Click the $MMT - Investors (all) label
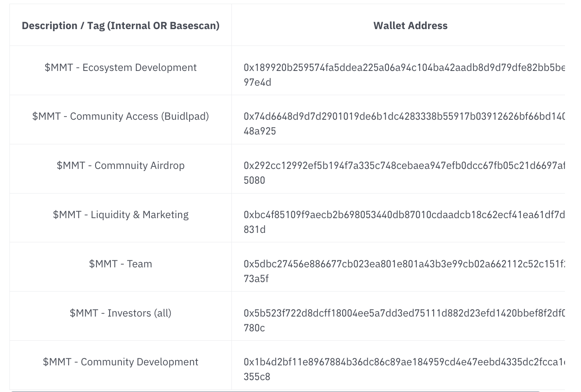Viewport: 581px width, 392px height. coord(121,313)
